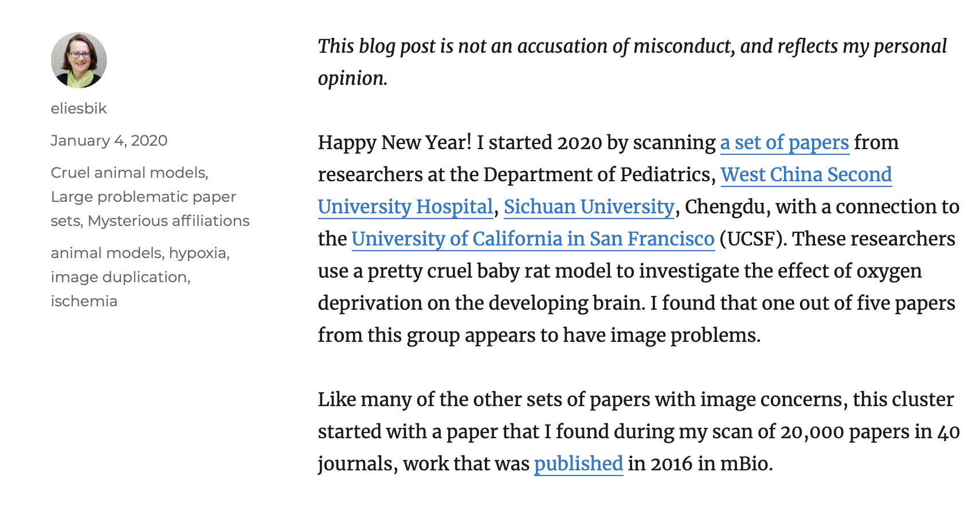Open University of California in San Francisco link
The width and height of the screenshot is (980, 530).
click(x=532, y=239)
